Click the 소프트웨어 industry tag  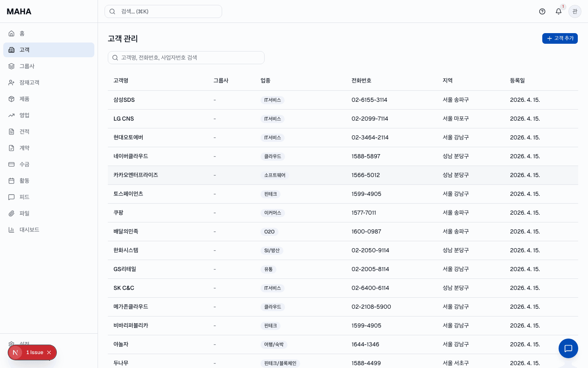tap(275, 175)
